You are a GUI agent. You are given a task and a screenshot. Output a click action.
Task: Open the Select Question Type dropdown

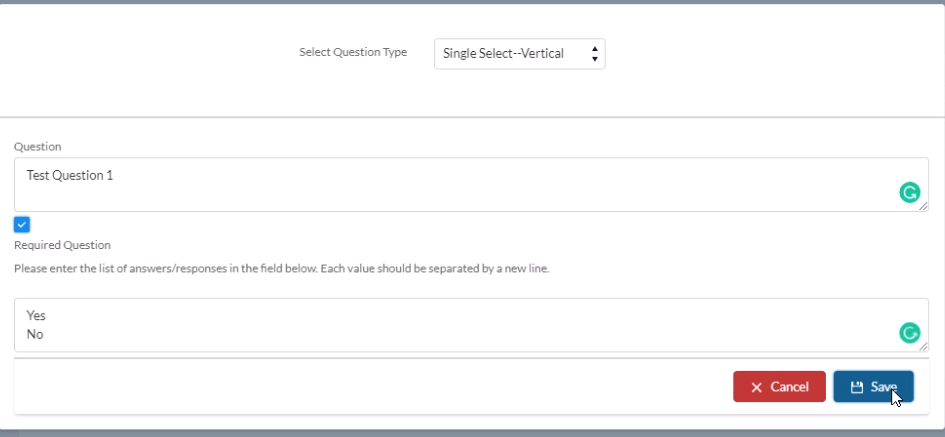(x=520, y=54)
